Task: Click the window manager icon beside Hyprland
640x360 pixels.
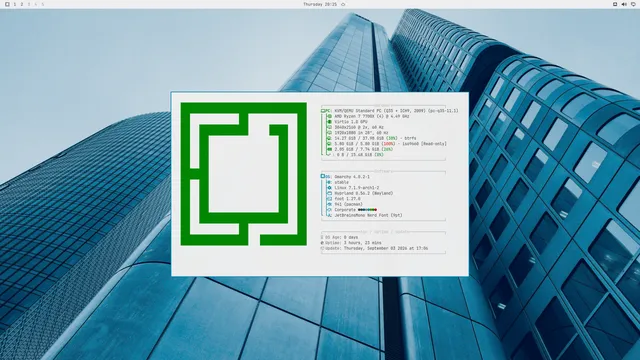Action: [329, 193]
